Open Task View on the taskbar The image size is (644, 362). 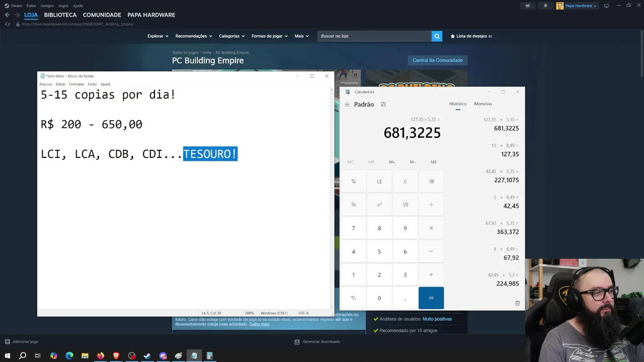tap(38, 356)
